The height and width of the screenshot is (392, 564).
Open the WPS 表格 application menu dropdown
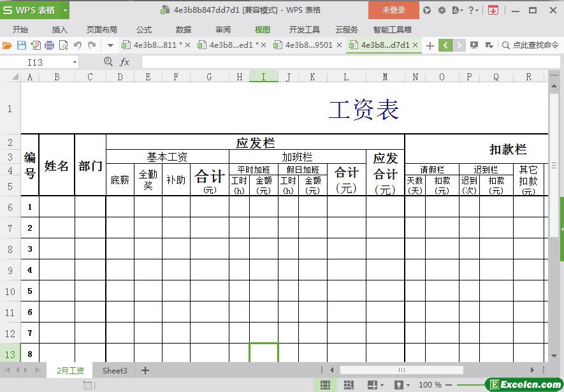(x=65, y=10)
